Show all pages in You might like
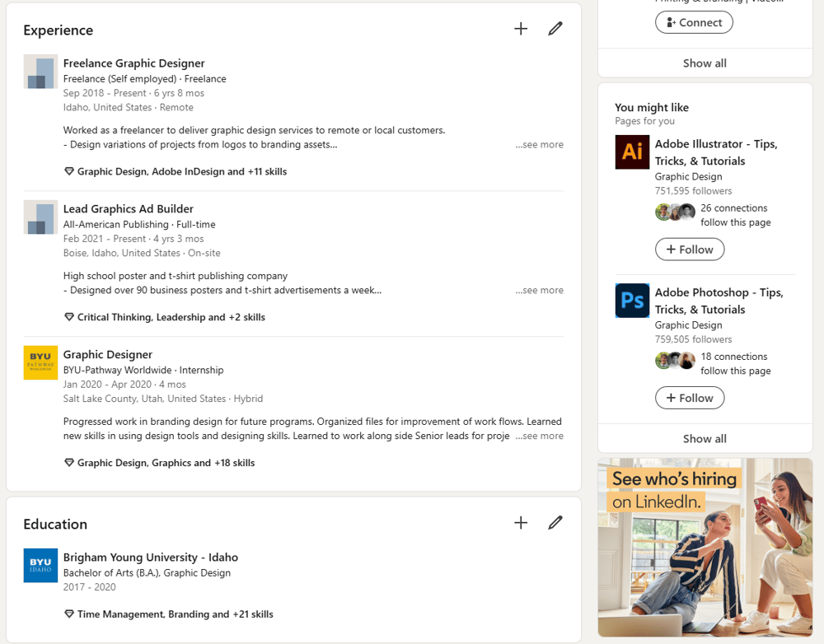Image resolution: width=824 pixels, height=644 pixels. [x=705, y=439]
